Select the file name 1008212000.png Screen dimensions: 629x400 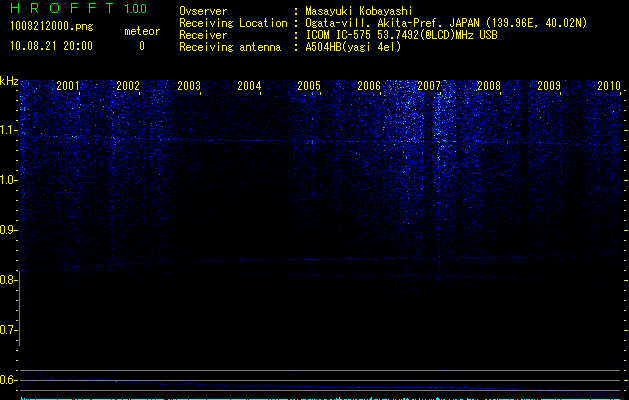coord(52,27)
